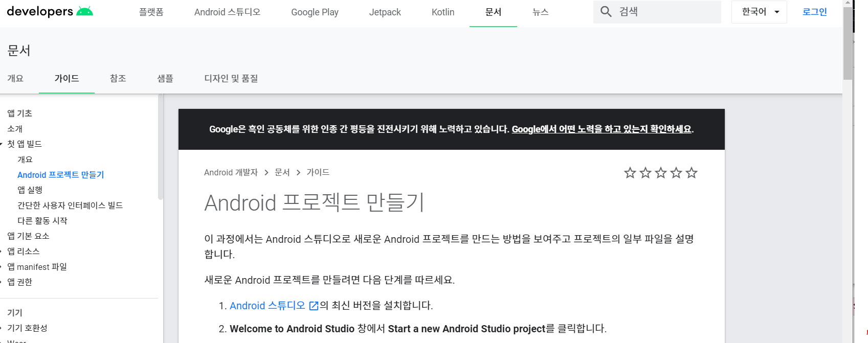Open the Jetpack menu item

click(x=385, y=12)
